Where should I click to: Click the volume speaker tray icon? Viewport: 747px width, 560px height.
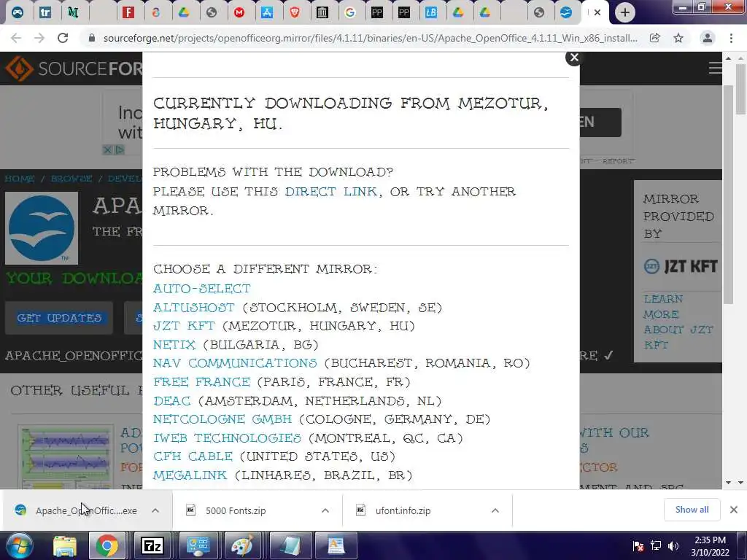pos(673,545)
